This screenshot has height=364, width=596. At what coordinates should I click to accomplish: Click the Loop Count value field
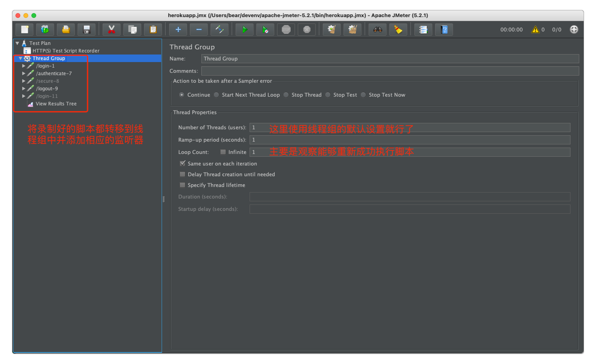point(410,152)
